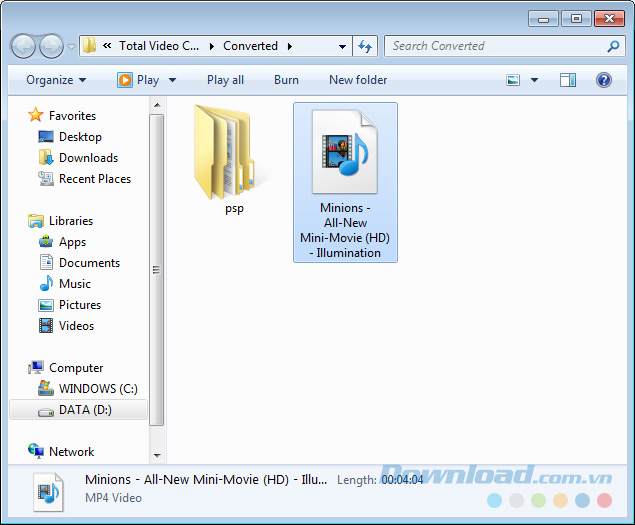
Task: Open Desktop in Favorites
Action: coord(80,137)
